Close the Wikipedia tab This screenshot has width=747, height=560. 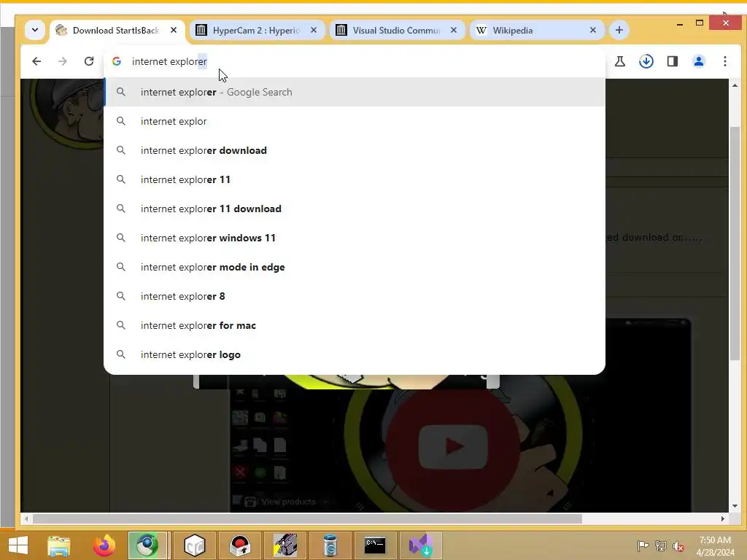(592, 30)
